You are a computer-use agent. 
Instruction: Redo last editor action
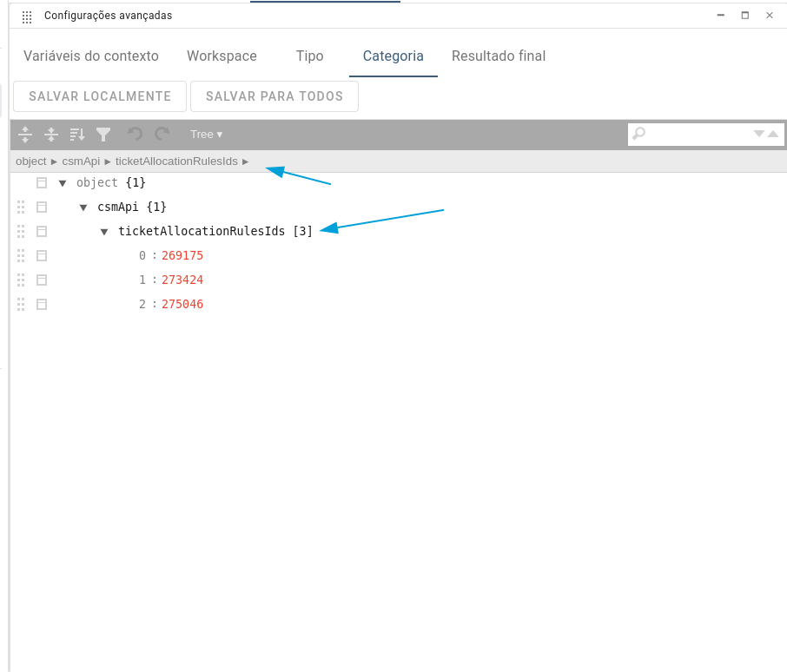point(162,134)
